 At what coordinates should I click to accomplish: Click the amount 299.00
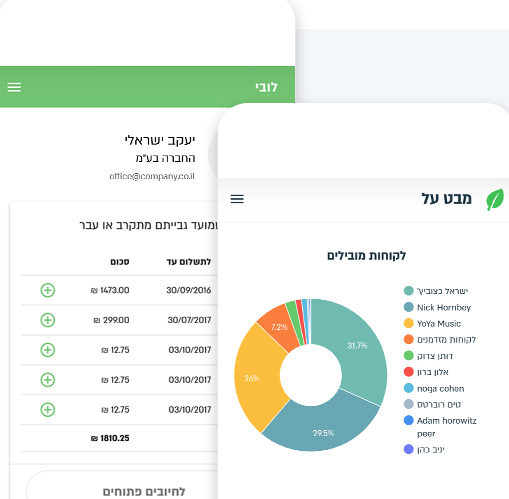(111, 320)
